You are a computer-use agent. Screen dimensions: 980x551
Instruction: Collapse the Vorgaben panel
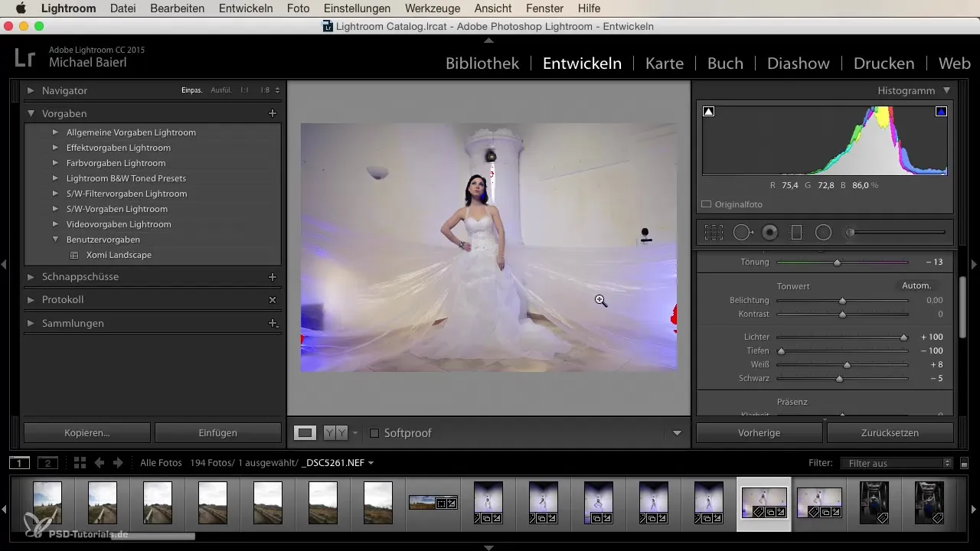(31, 113)
